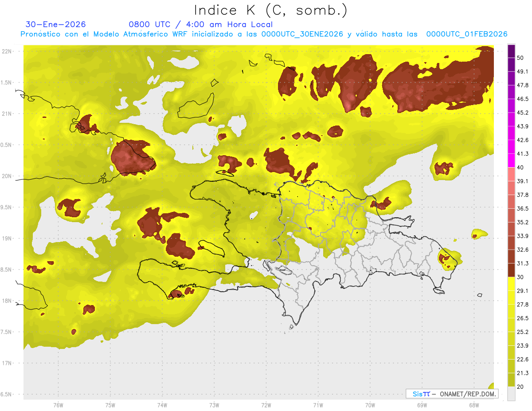
Task: Click the "47.8" colorbar value
Action: click(522, 85)
